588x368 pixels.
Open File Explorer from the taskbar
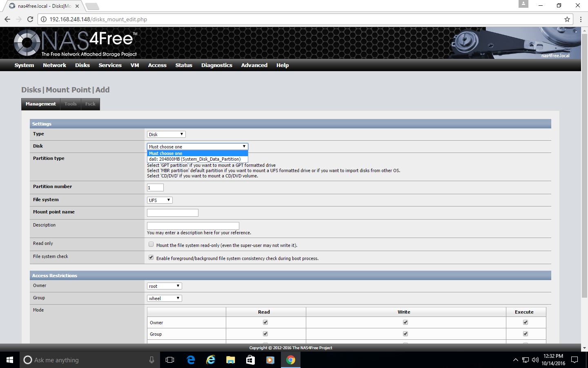tap(230, 360)
